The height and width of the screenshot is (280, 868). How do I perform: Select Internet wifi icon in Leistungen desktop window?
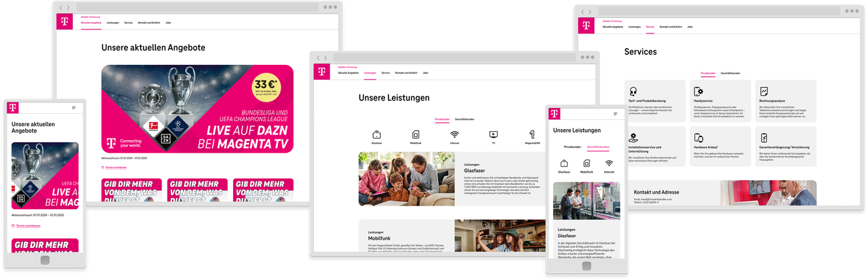455,135
